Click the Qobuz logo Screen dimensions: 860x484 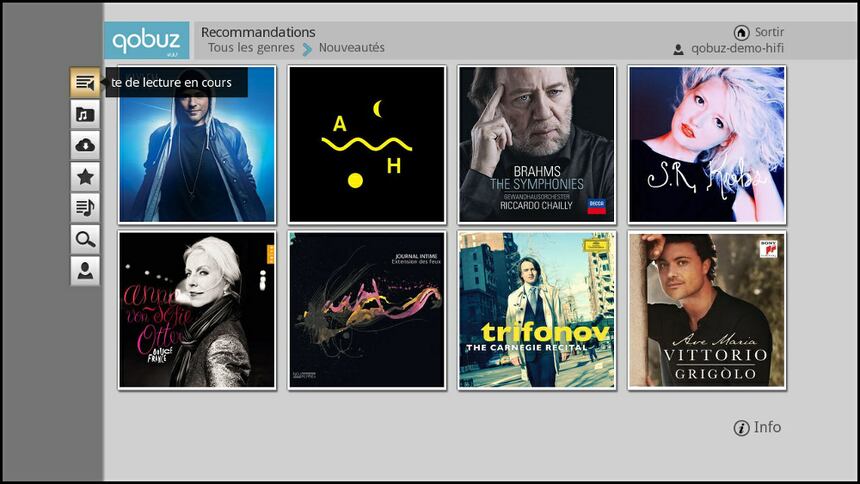pos(146,40)
